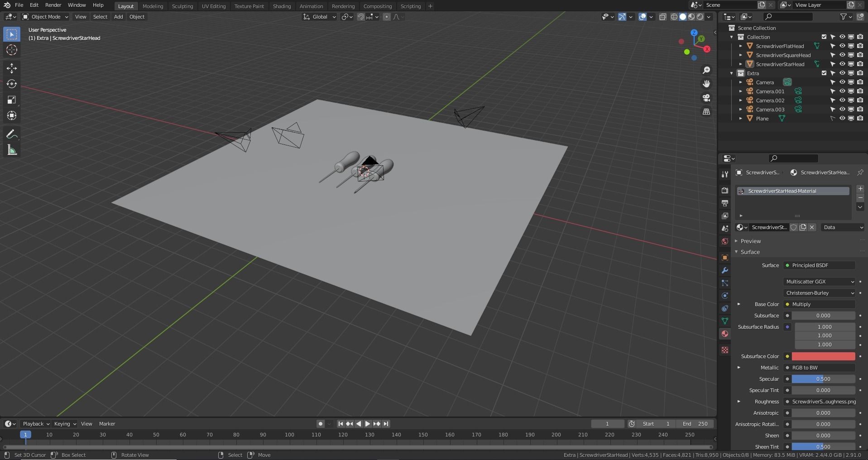Activate the Scale tool

pos(12,100)
